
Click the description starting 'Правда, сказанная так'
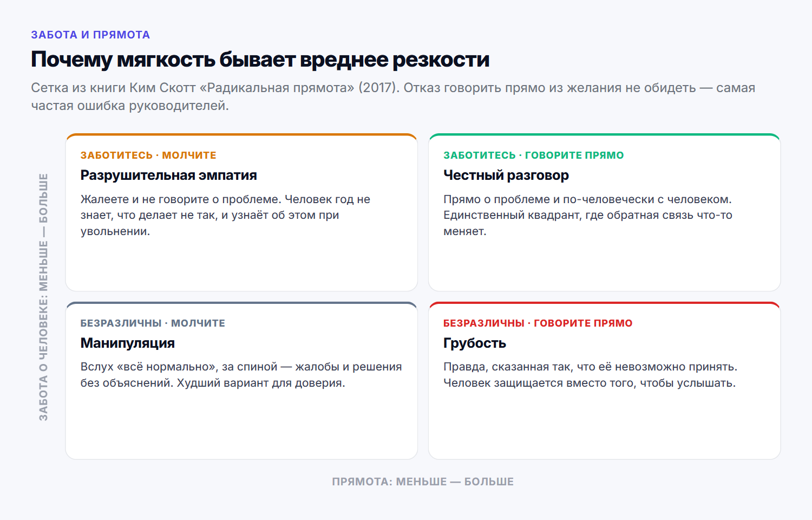[591, 375]
